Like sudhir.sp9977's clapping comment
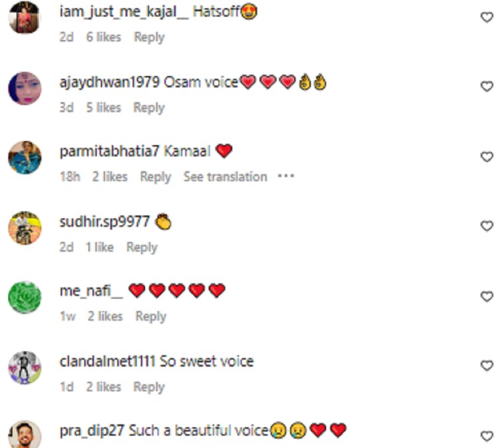The image size is (496, 448). tap(487, 226)
